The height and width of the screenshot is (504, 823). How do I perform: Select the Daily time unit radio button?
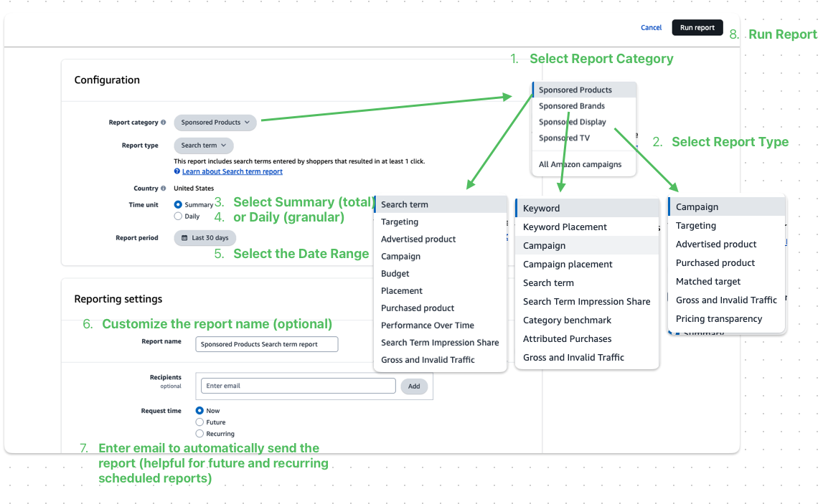178,216
